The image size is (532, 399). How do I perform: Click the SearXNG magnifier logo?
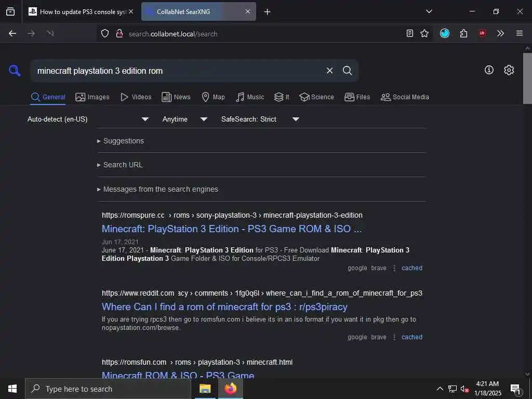coord(15,71)
